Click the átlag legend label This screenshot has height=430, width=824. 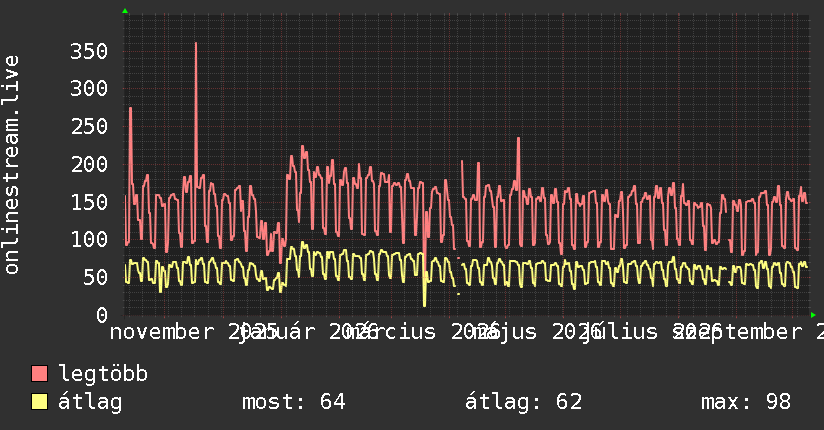[90, 402]
